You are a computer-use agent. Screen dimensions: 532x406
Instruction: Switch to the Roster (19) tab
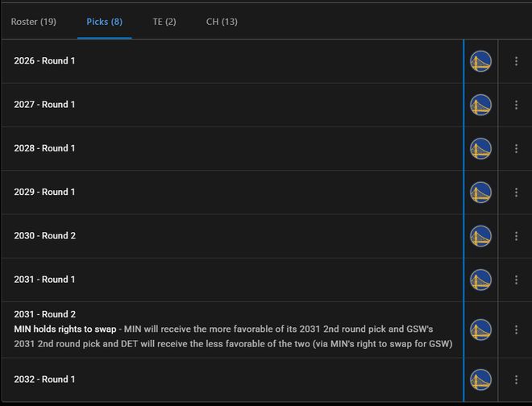pos(34,22)
